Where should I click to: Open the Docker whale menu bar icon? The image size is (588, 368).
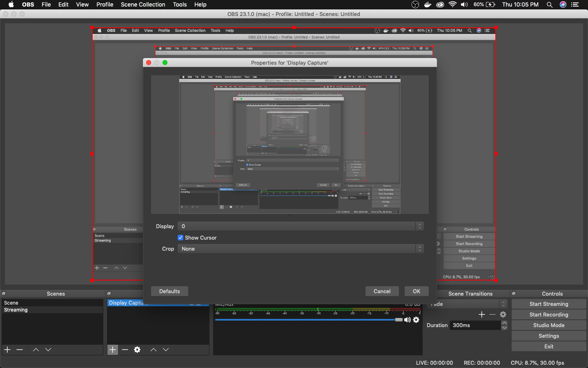click(x=428, y=4)
